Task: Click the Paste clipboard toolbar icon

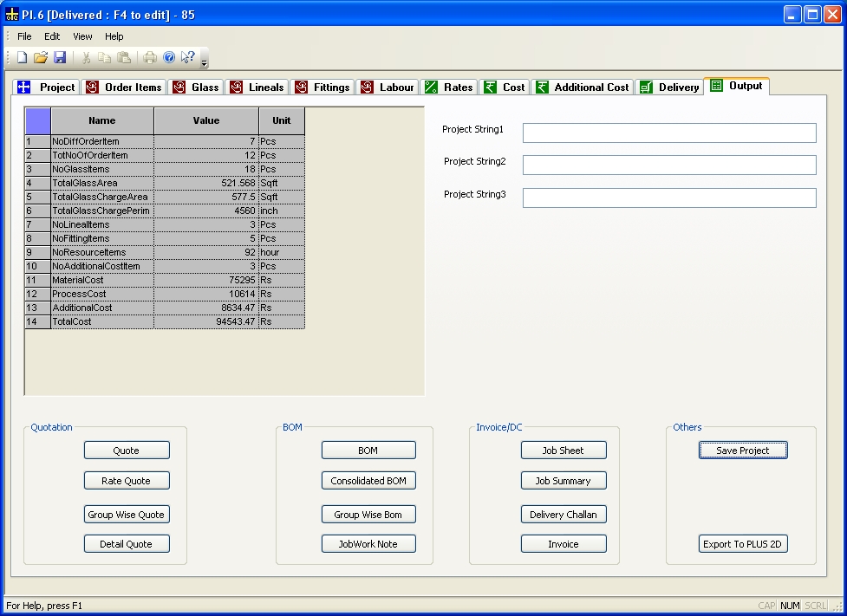Action: [x=124, y=58]
